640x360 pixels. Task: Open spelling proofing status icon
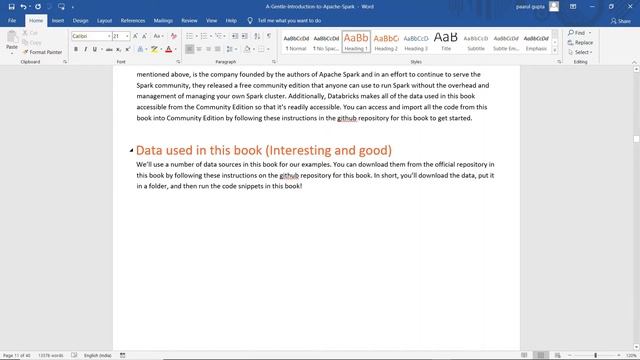click(x=74, y=356)
